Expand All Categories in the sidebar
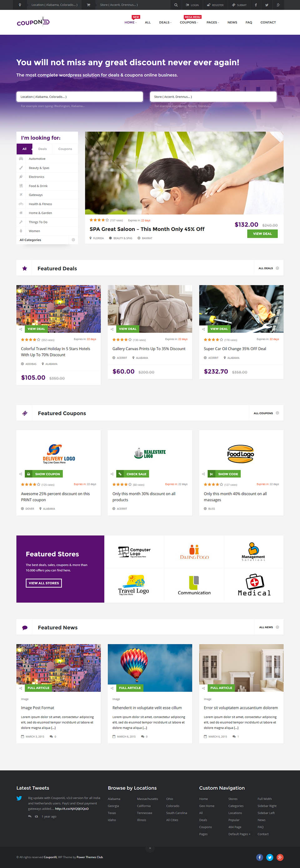The image size is (300, 868). point(47,240)
